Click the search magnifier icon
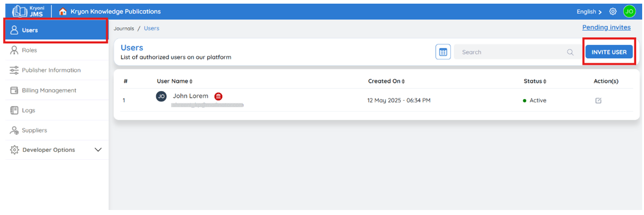Viewport: 644px width, 215px height. [x=570, y=52]
